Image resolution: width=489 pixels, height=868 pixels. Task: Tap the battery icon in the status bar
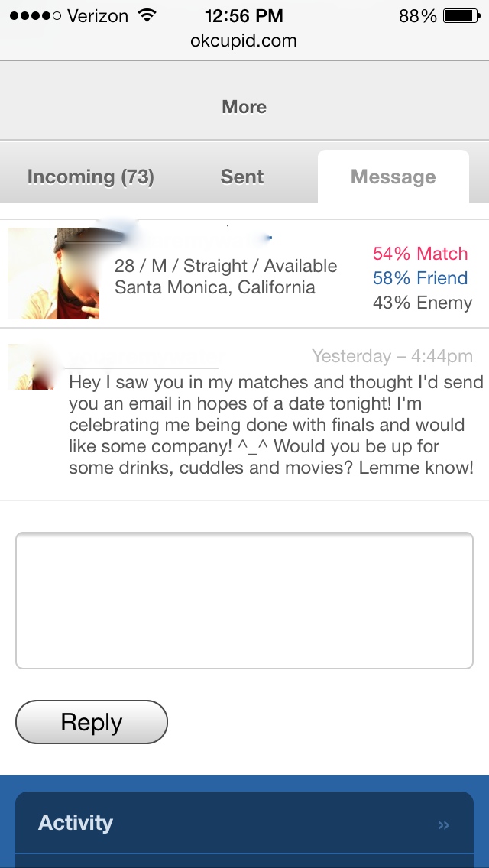tap(460, 15)
